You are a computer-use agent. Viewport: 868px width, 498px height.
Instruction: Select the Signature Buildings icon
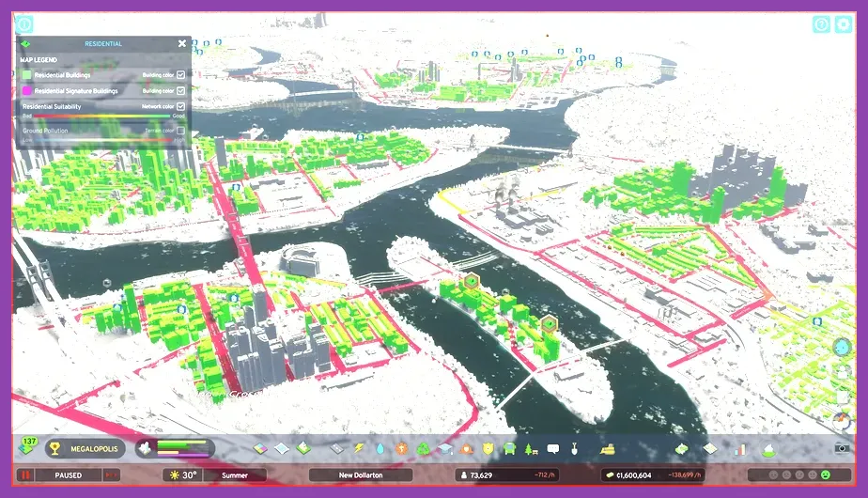click(x=303, y=448)
